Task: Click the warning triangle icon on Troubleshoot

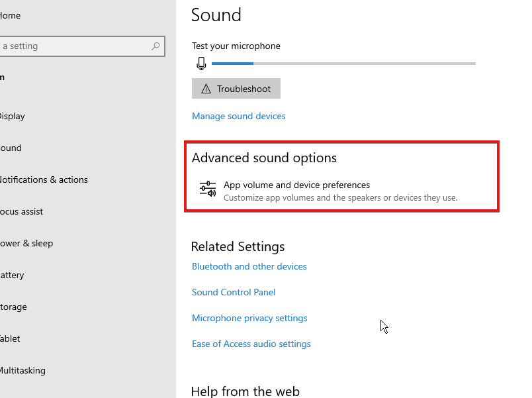Action: [x=206, y=89]
